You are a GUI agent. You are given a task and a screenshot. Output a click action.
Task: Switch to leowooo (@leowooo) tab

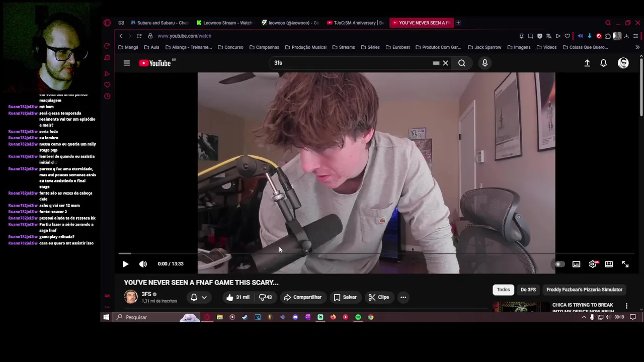[x=290, y=23]
